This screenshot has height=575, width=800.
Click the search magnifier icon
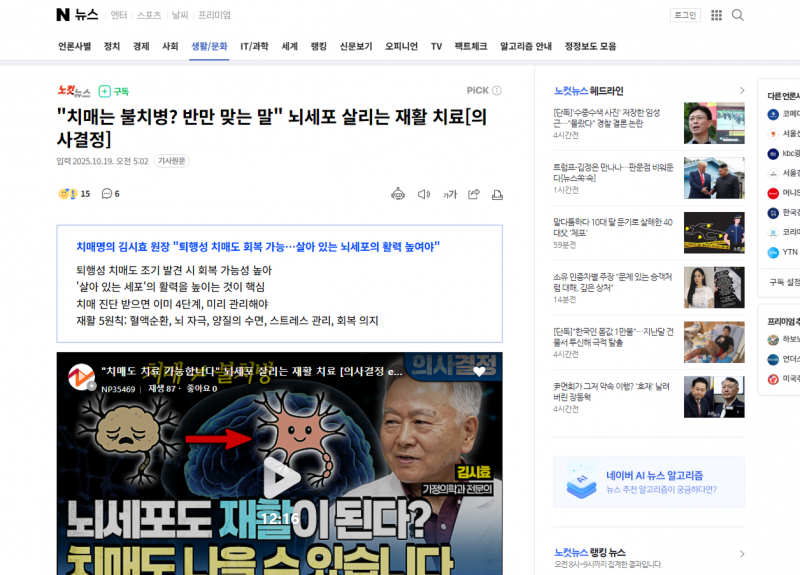pos(738,15)
